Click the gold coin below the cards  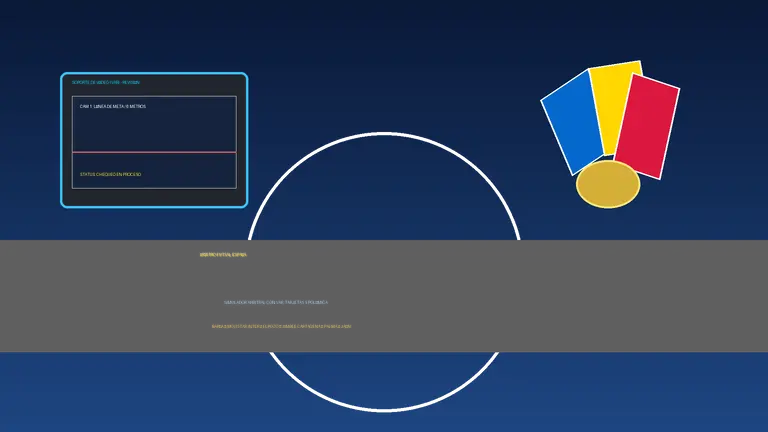pyautogui.click(x=608, y=184)
